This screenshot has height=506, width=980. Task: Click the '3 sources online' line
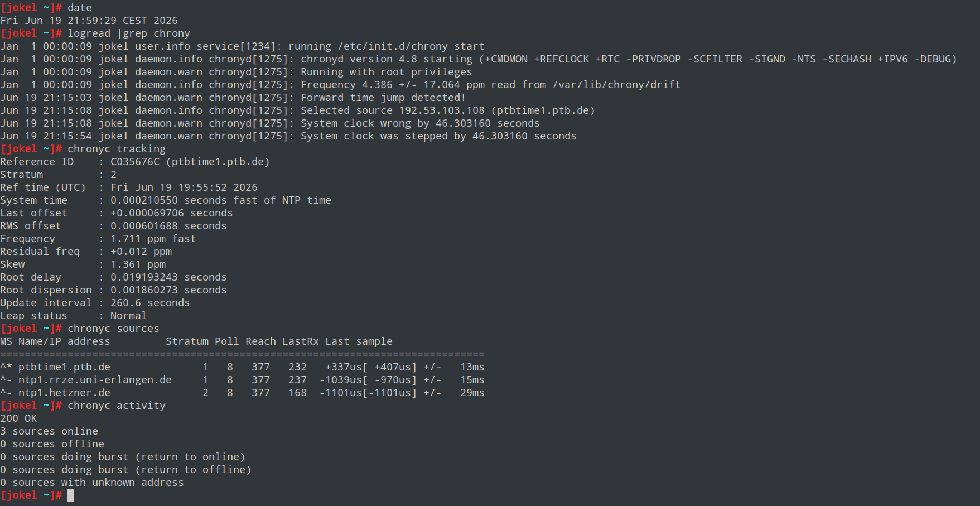click(49, 431)
